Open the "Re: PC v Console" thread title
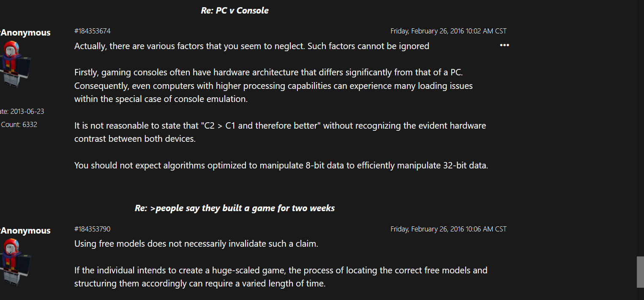The height and width of the screenshot is (300, 644). click(235, 11)
